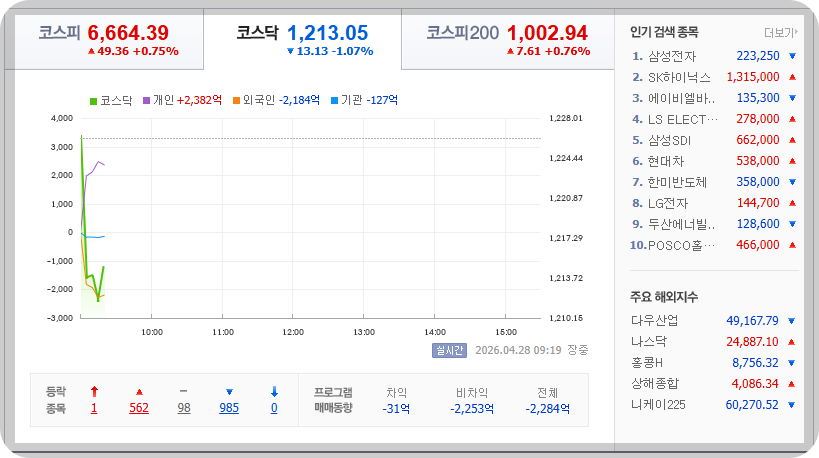Click the 실시간 realtime badge
Image resolution: width=819 pixels, height=458 pixels.
click(449, 350)
